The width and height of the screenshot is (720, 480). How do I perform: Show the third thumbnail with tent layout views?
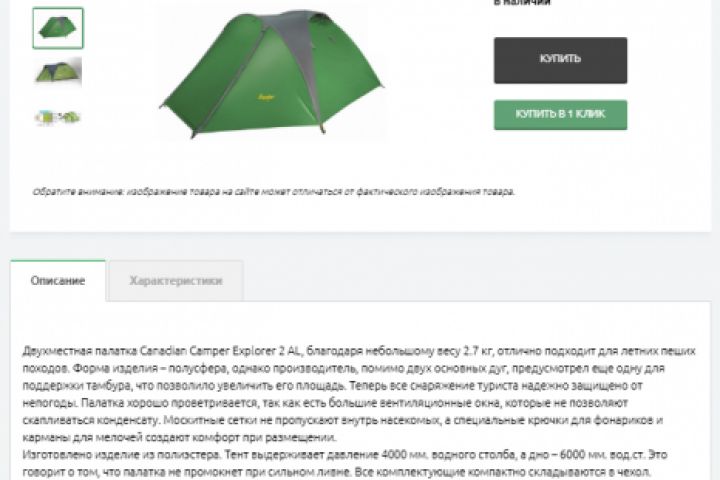(58, 117)
